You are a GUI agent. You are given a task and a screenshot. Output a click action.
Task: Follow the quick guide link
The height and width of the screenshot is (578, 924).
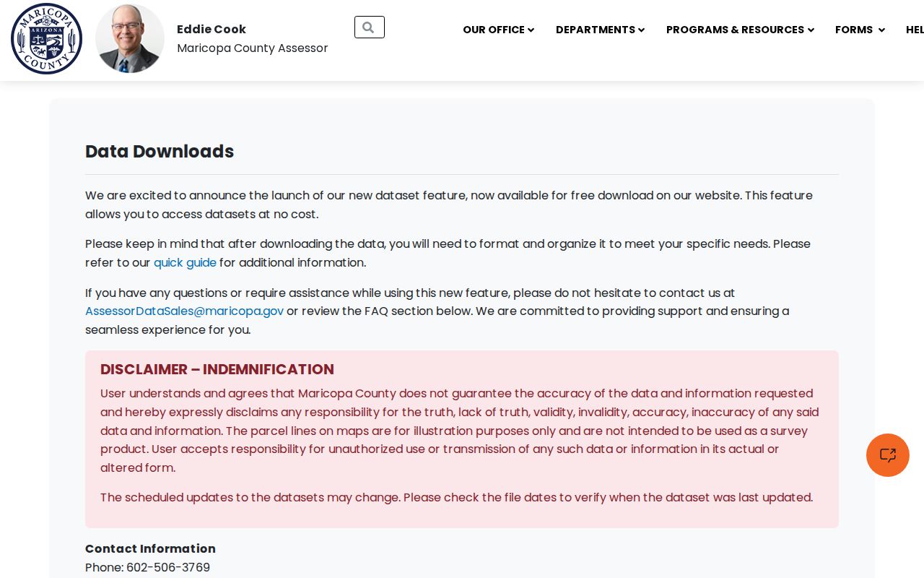point(185,262)
